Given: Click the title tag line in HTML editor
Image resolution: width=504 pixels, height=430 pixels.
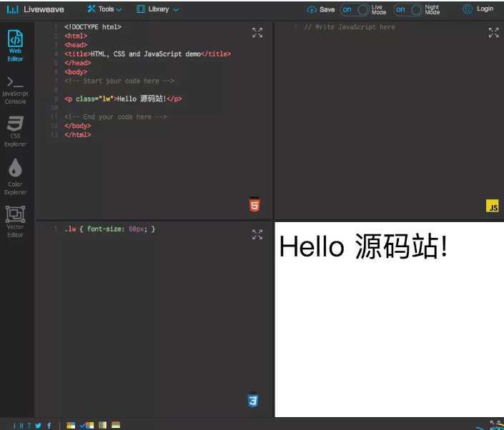Looking at the screenshot, I should tap(147, 54).
